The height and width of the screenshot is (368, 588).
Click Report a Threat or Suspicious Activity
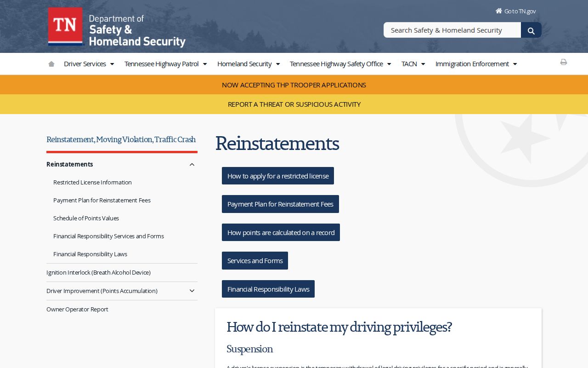pos(294,104)
